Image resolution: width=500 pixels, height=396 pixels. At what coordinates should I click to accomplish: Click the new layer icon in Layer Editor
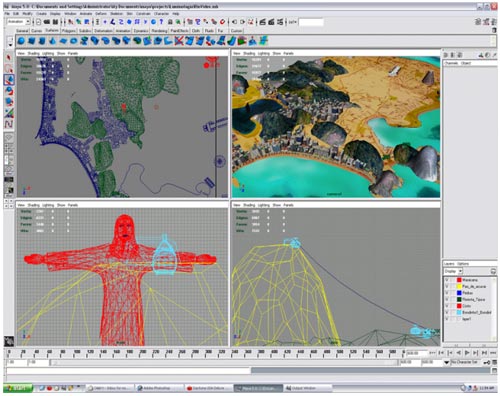(x=493, y=271)
